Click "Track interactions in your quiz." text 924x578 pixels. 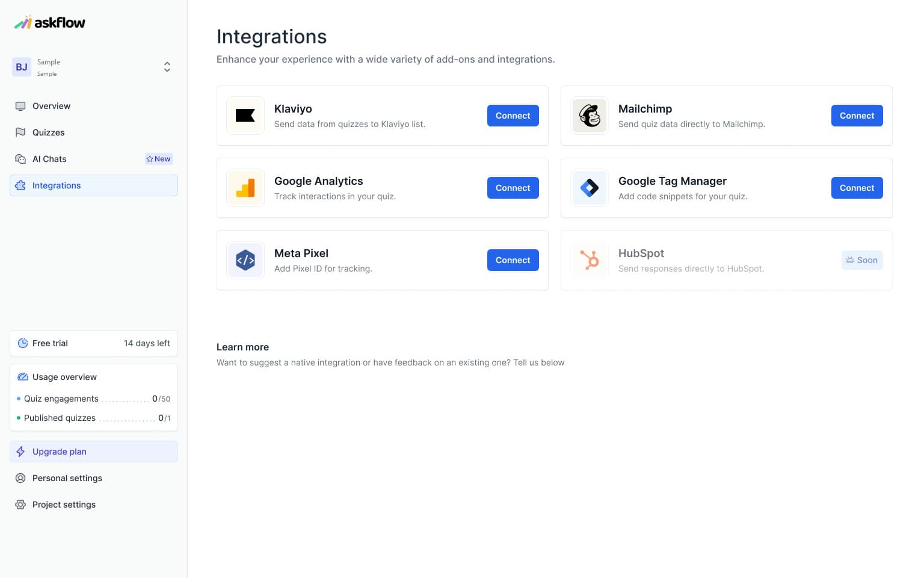[335, 196]
